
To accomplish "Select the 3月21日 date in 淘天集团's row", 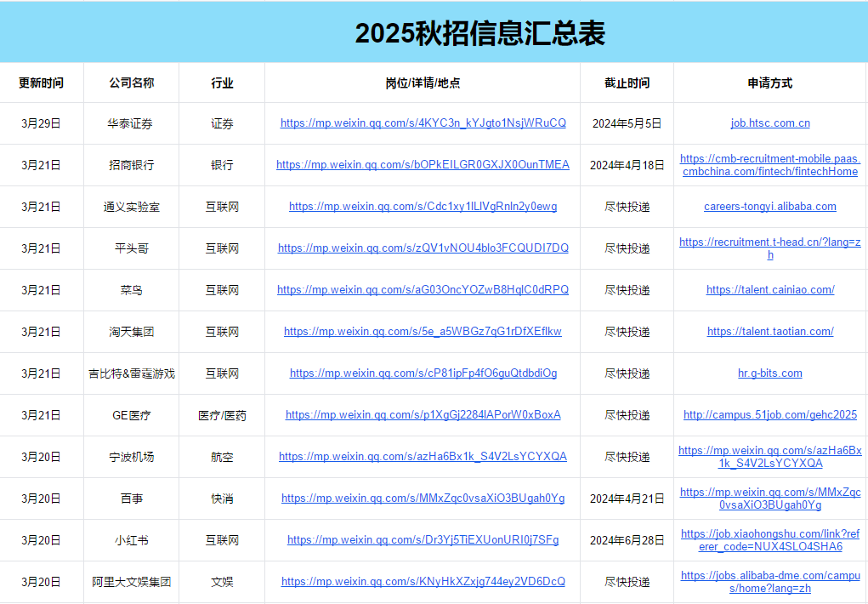I will click(42, 332).
